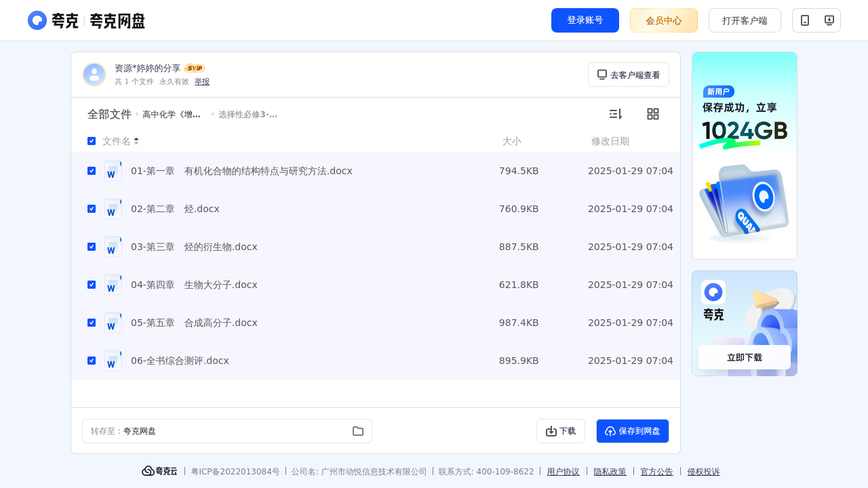Open 03-第三章 烃的衍生物.docx file name

194,247
